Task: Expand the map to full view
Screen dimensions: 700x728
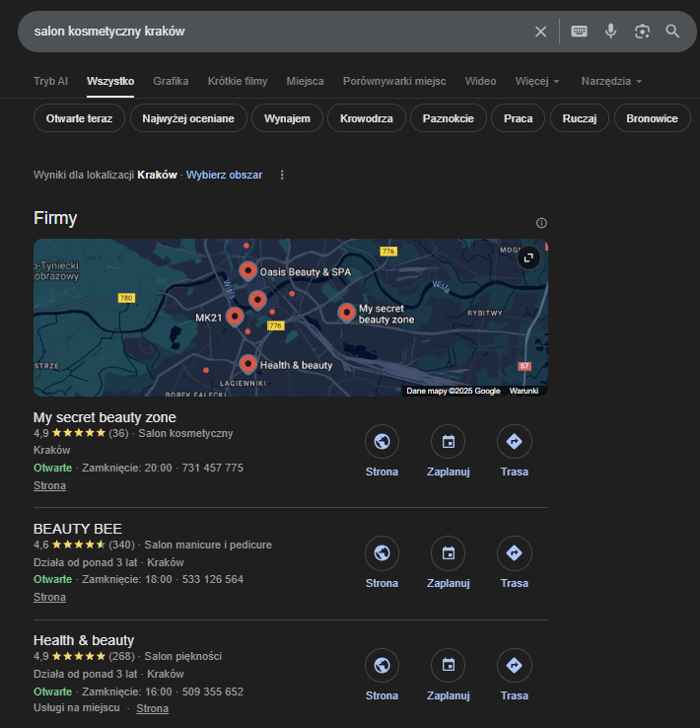Action: pyautogui.click(x=528, y=257)
